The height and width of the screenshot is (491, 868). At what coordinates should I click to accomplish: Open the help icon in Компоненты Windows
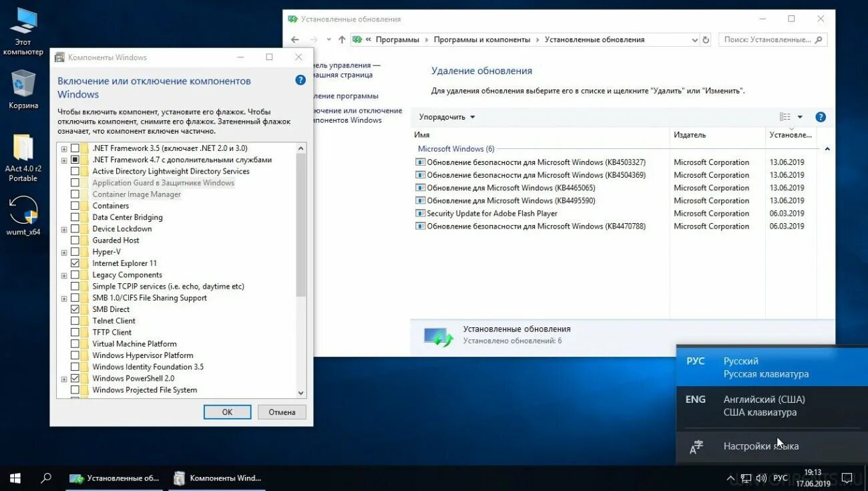point(300,80)
